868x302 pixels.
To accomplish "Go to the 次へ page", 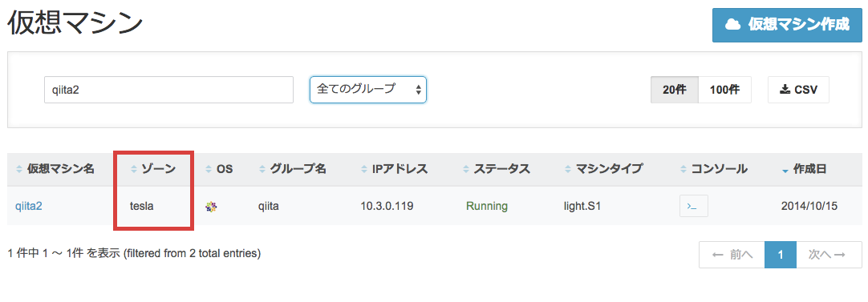I will tap(829, 255).
